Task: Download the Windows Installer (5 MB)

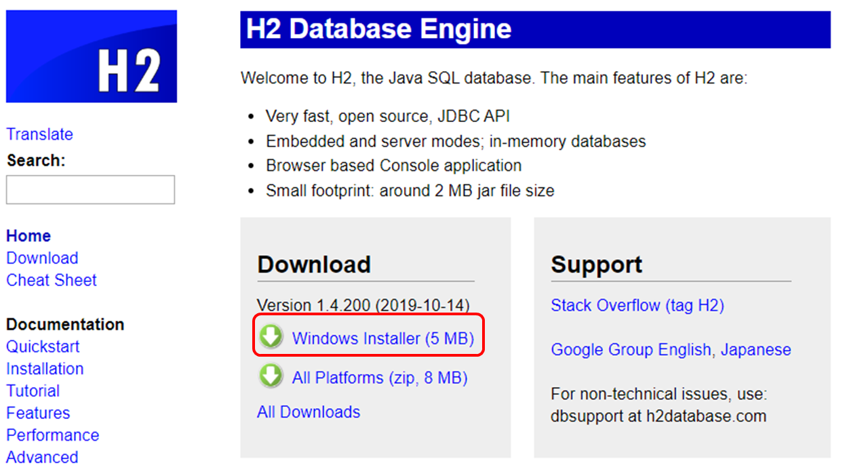Action: click(x=382, y=338)
